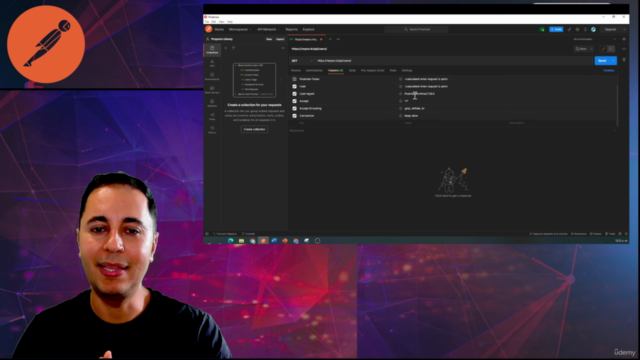The width and height of the screenshot is (640, 360).
Task: Click the comment mode icon beside pencil
Action: tap(611, 49)
